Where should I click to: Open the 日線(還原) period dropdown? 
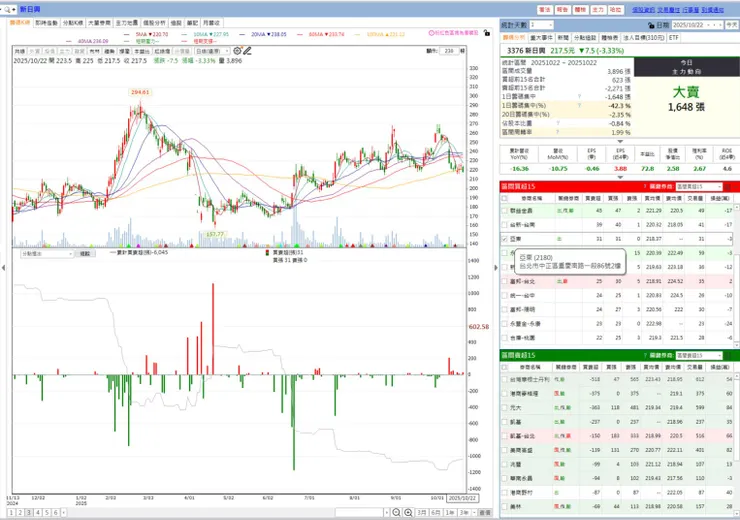[212, 51]
